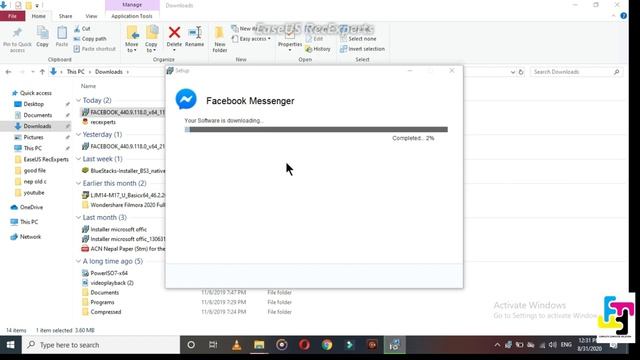The width and height of the screenshot is (640, 360).
Task: Select Documents in Quick access
Action: [38, 115]
